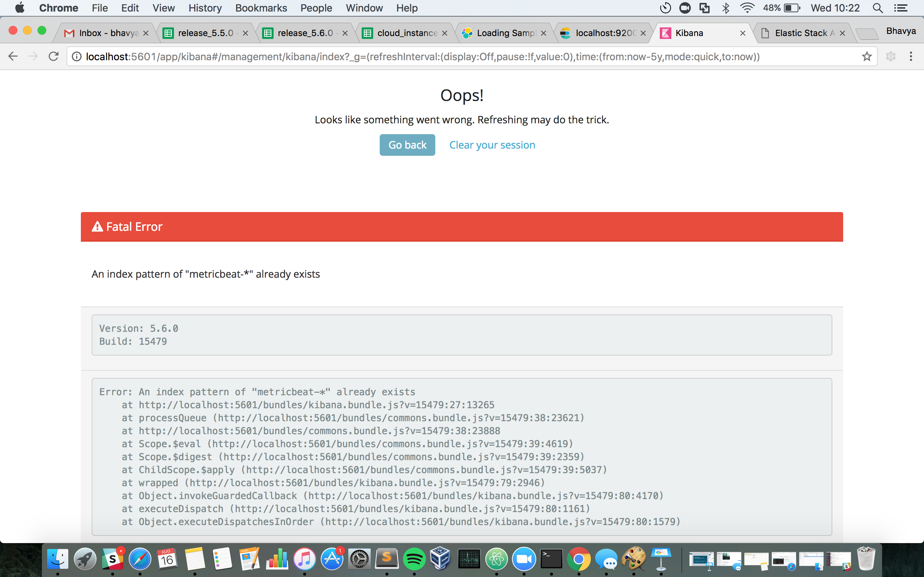The height and width of the screenshot is (577, 924).
Task: Bookmark this page with the star icon
Action: [866, 57]
